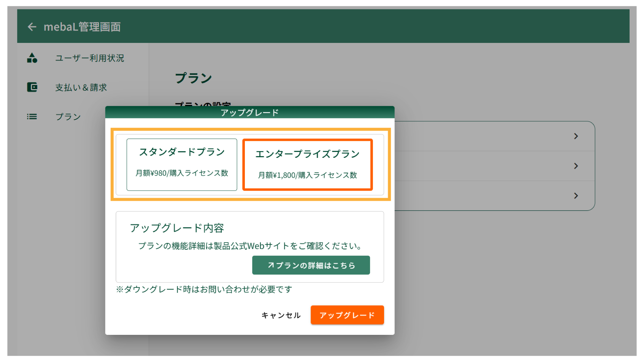This screenshot has width=644, height=362.
Task: Click the user usage shapes icon
Action: pyautogui.click(x=32, y=58)
